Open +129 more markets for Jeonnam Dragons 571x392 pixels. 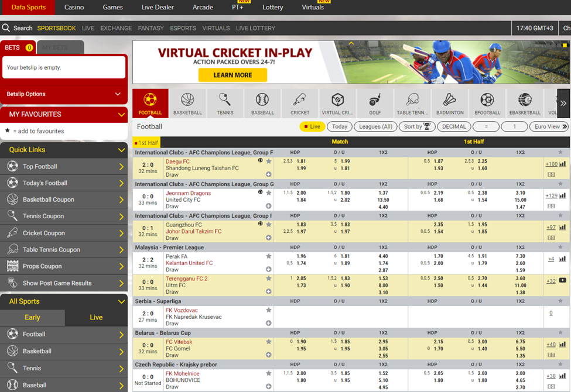point(551,195)
